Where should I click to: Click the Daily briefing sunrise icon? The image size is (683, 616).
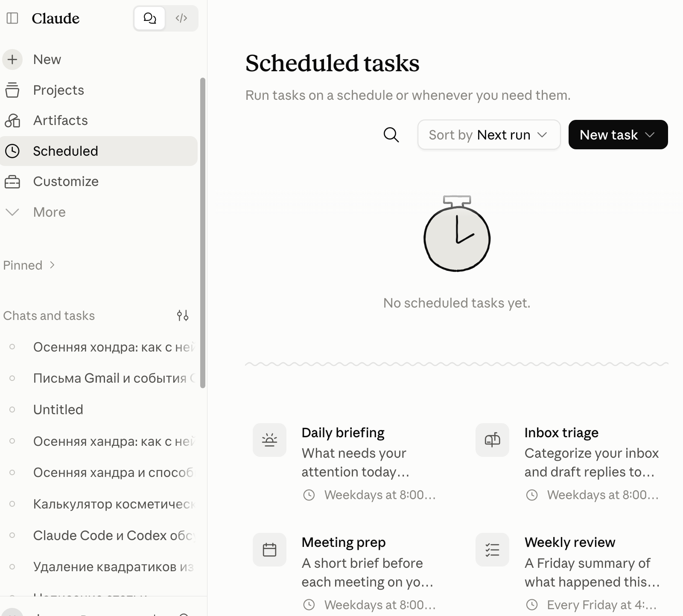click(x=269, y=440)
